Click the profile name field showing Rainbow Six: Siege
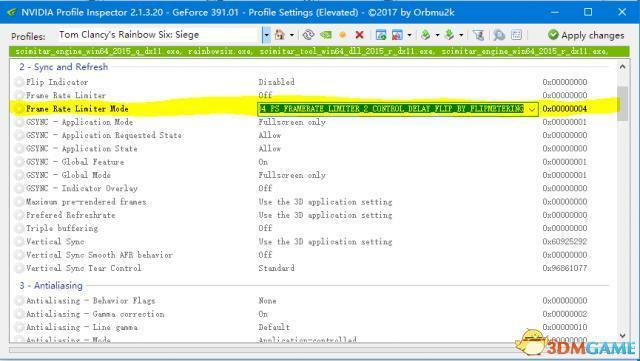 pos(158,35)
